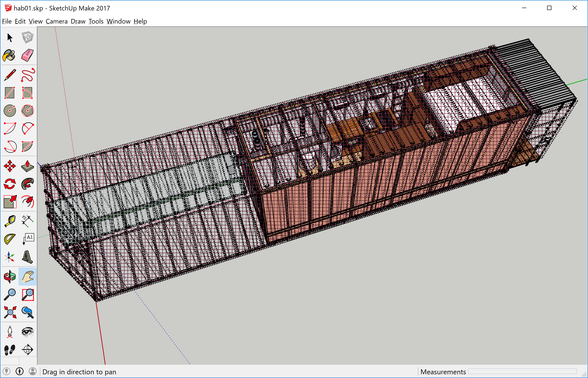Select the Zoom magnifier tool
The image size is (588, 378).
tap(10, 295)
